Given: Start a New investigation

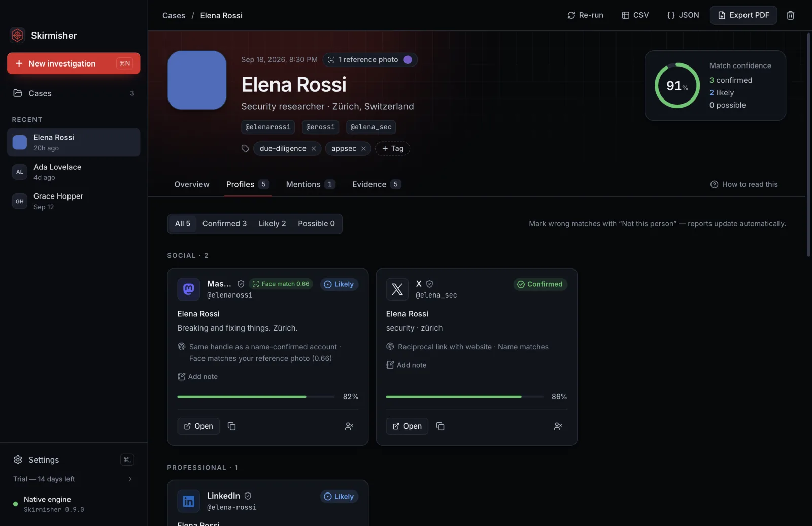Looking at the screenshot, I should [74, 63].
